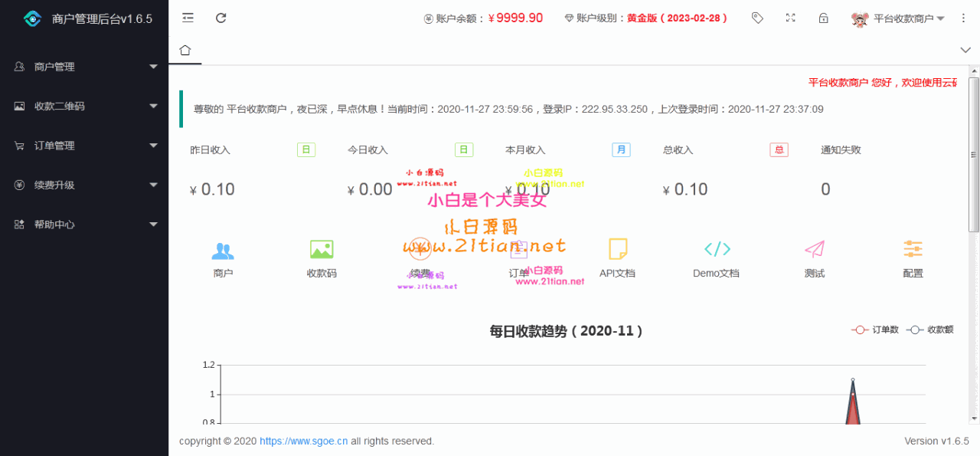The width and height of the screenshot is (980, 456).
Task: Open the API文档 shortcut icon
Action: [x=618, y=249]
